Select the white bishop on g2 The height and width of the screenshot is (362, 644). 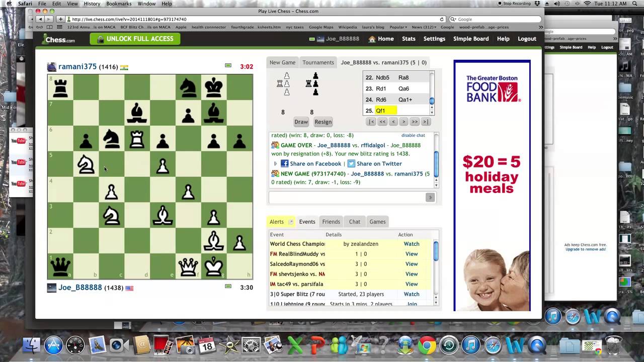(x=214, y=241)
